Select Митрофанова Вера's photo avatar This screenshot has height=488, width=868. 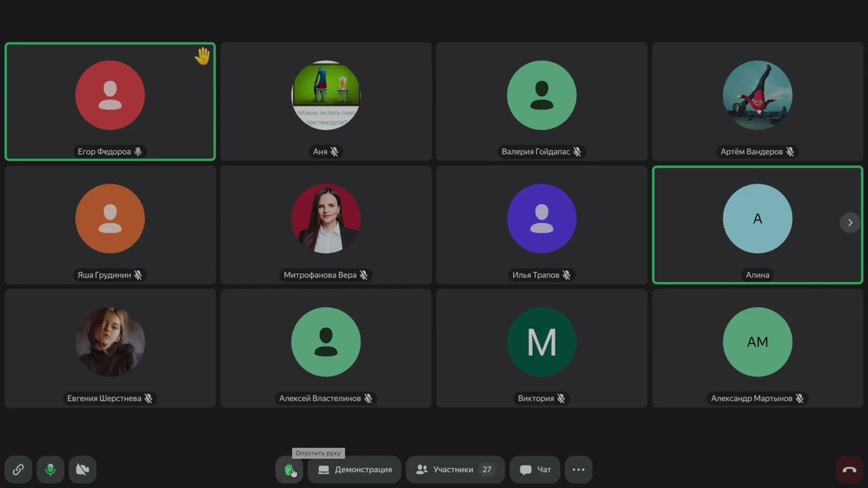coord(325,218)
